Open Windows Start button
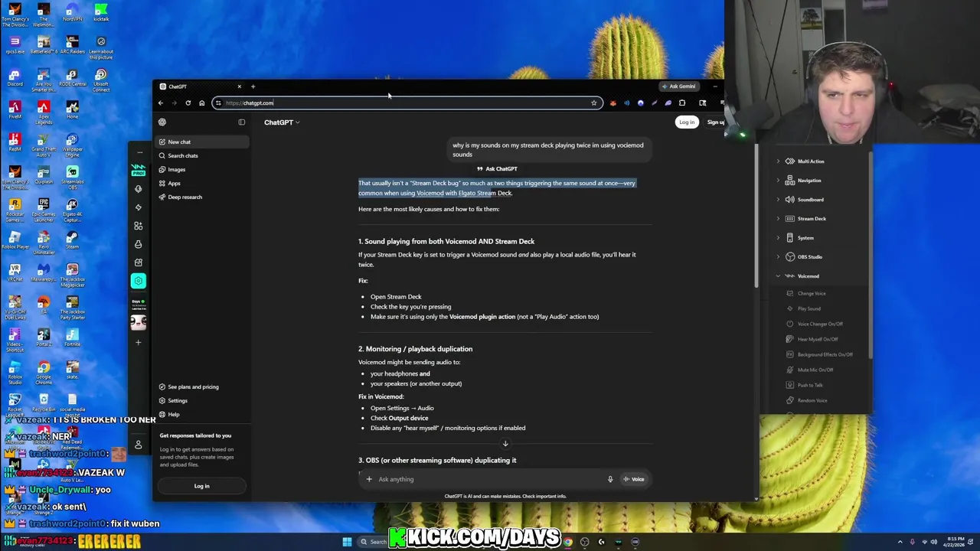980x551 pixels. (x=347, y=542)
